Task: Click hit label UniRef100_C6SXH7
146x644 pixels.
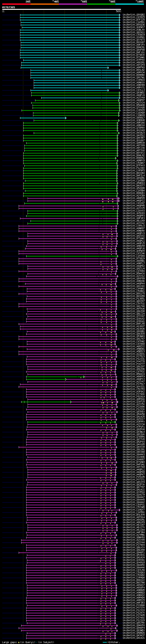Action: (x=134, y=203)
